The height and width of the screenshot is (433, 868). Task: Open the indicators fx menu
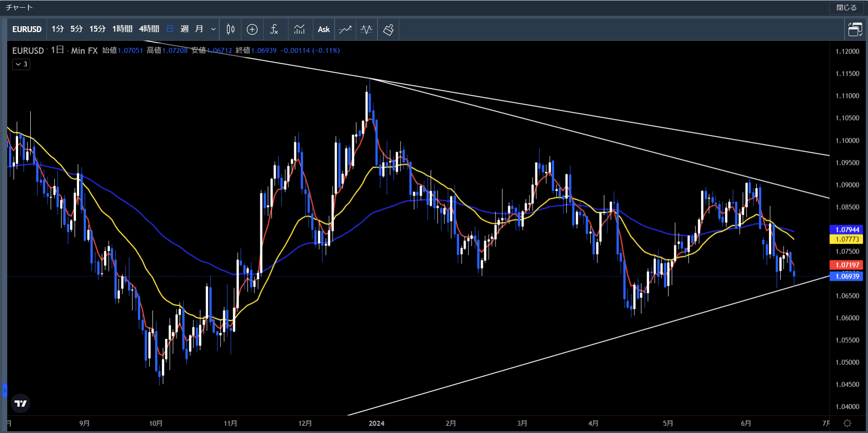[274, 29]
